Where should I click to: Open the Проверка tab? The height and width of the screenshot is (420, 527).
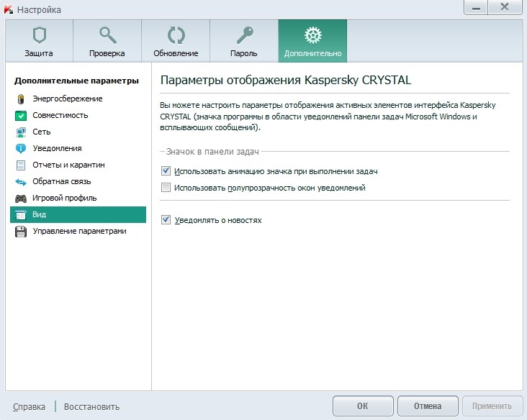click(107, 41)
